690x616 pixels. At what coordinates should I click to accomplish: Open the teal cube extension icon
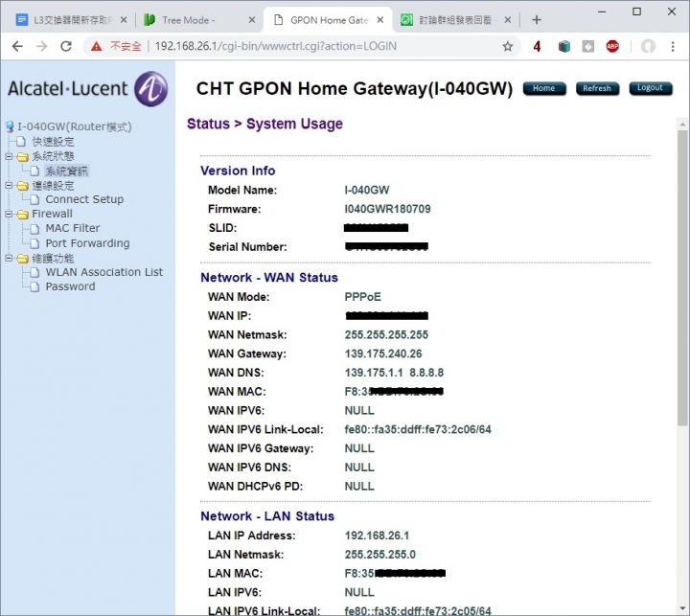pos(564,46)
